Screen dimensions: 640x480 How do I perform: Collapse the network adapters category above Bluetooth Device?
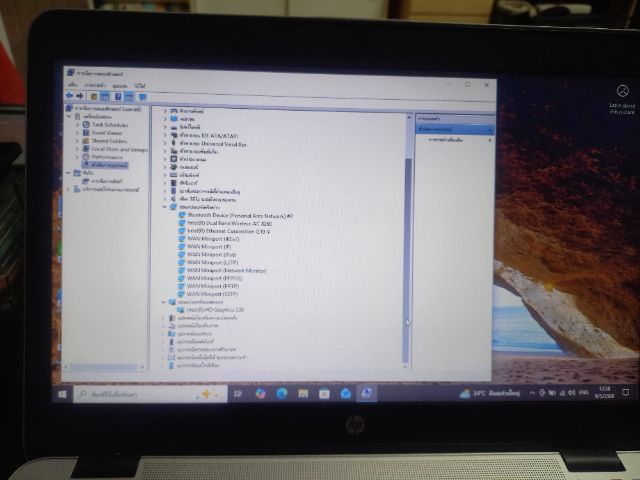[x=165, y=207]
